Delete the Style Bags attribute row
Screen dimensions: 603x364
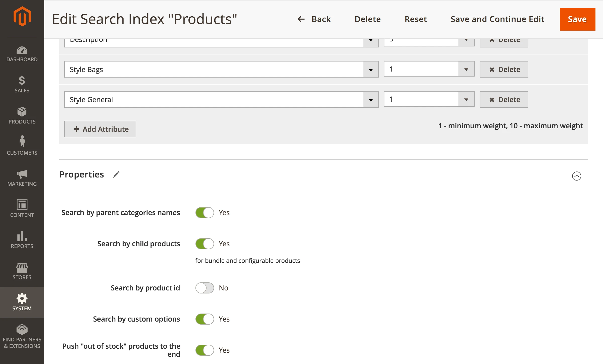(x=504, y=70)
